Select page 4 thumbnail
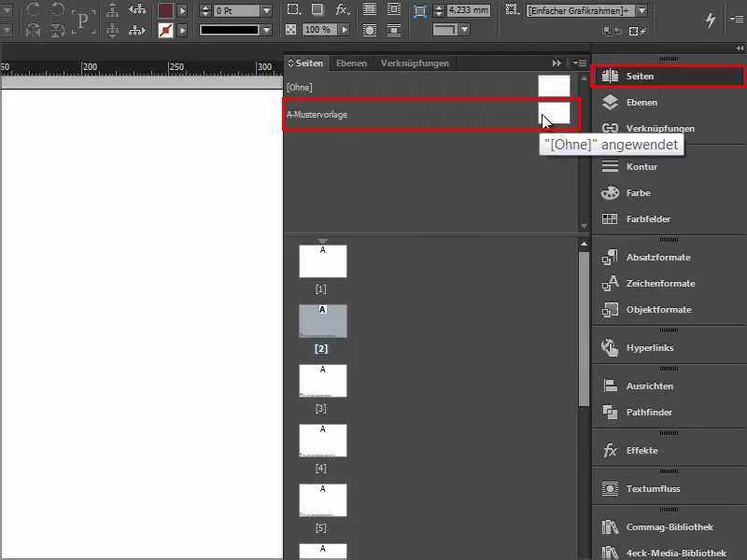747x560 pixels. [x=322, y=441]
